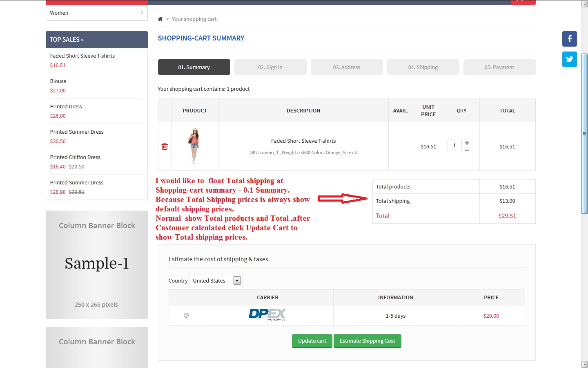This screenshot has width=588, height=368.
Task: Click the page scrollbar up arrow
Action: tap(584, 4)
